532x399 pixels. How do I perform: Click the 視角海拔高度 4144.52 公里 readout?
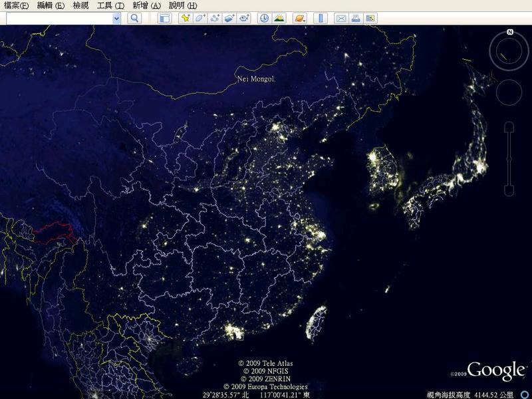click(470, 395)
